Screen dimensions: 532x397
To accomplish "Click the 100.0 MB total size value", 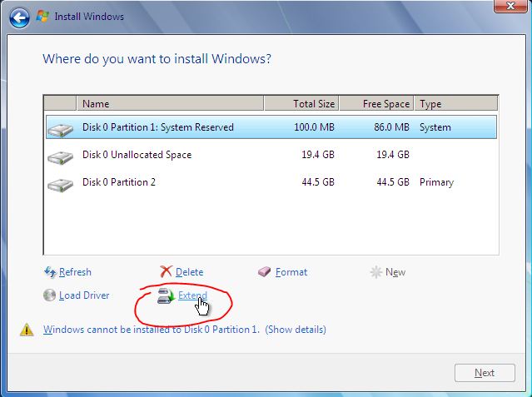I will tap(314, 127).
